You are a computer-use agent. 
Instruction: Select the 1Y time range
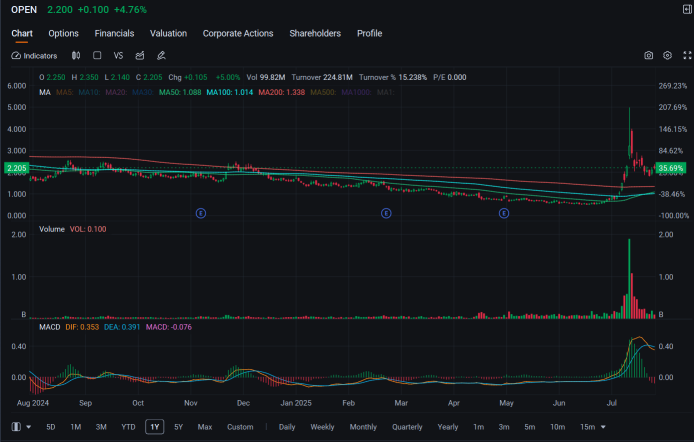pyautogui.click(x=154, y=427)
